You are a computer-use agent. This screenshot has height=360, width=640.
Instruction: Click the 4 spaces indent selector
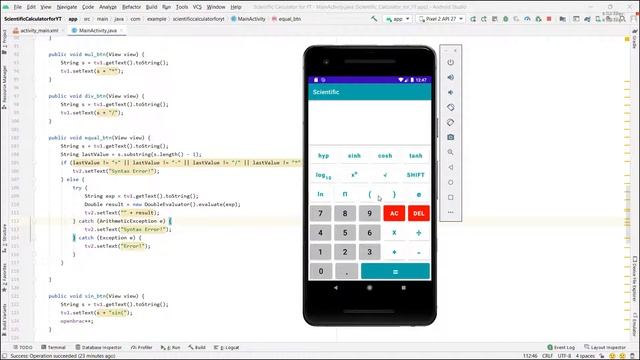[585, 356]
